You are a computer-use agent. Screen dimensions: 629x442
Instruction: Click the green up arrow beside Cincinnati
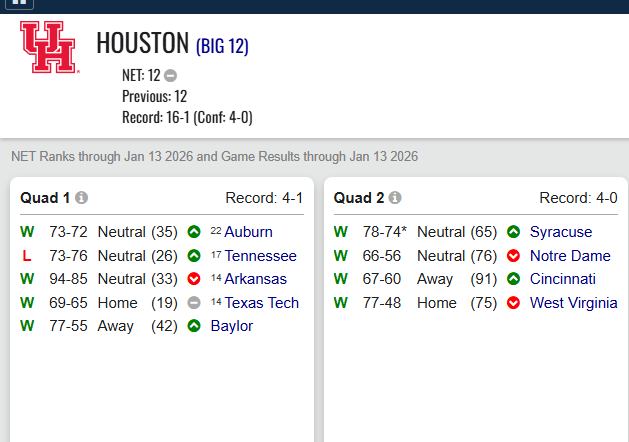[x=513, y=279]
